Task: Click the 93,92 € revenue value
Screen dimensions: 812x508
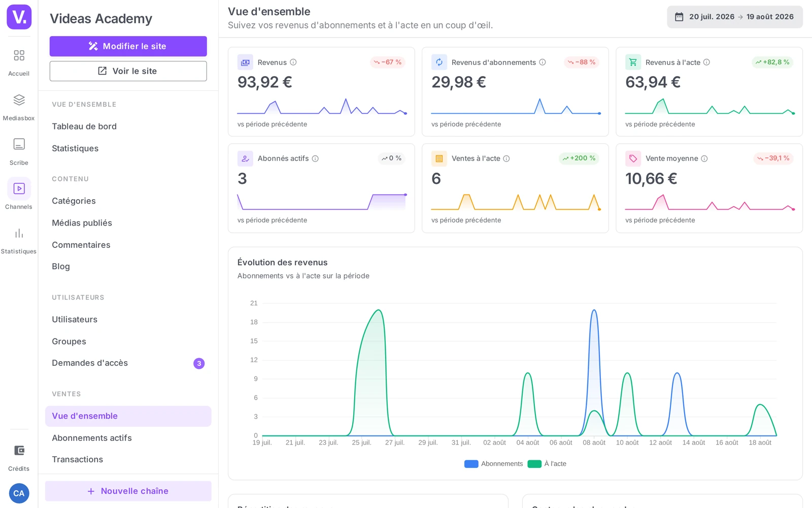Action: coord(265,82)
